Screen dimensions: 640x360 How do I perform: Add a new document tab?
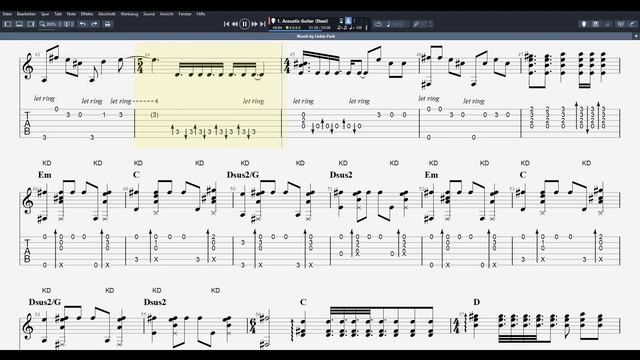636,36
